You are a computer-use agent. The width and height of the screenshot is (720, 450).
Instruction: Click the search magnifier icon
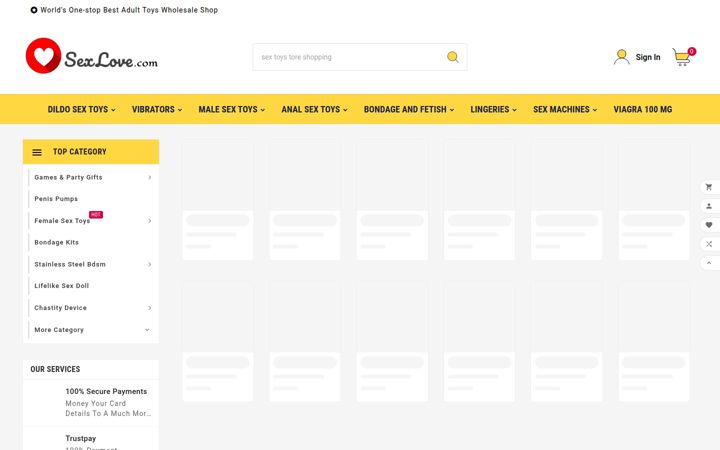pos(453,57)
